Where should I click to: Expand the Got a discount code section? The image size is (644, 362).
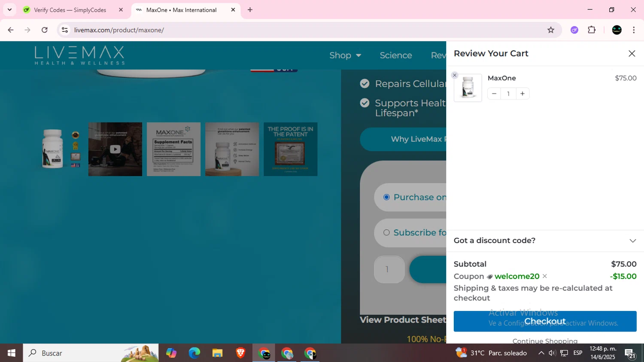(545, 240)
